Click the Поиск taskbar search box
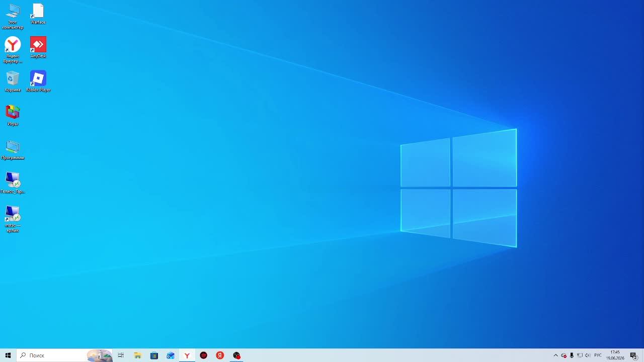This screenshot has width=644, height=362. [x=64, y=355]
